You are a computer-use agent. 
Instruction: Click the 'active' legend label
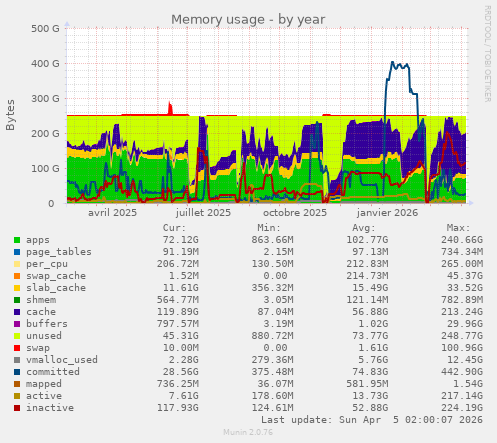[x=44, y=396]
